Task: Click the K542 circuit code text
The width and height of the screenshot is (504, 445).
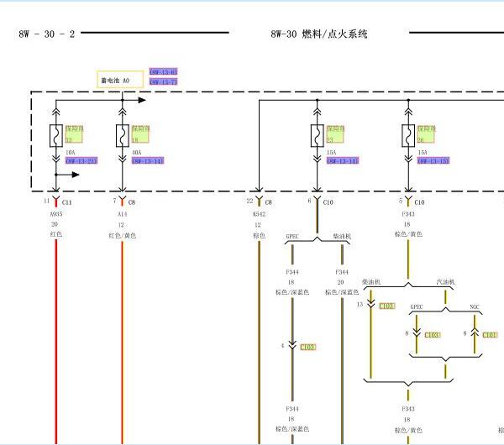Action: (259, 214)
